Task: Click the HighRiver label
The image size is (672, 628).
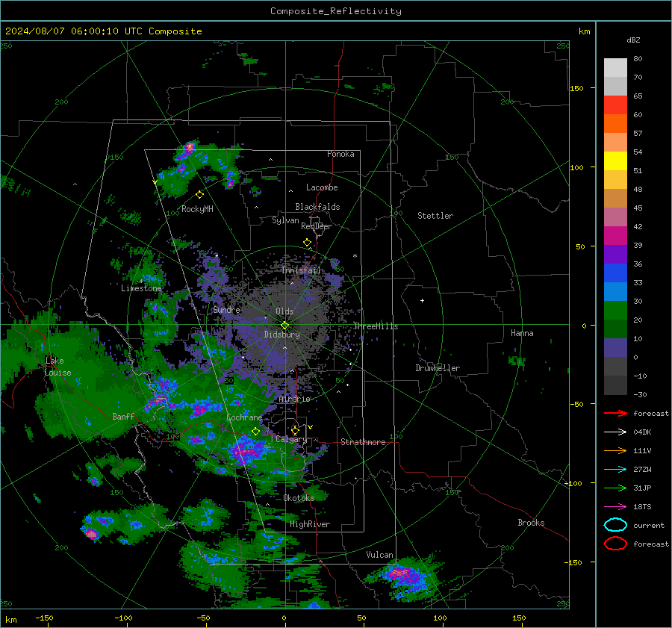Action: pyautogui.click(x=310, y=524)
